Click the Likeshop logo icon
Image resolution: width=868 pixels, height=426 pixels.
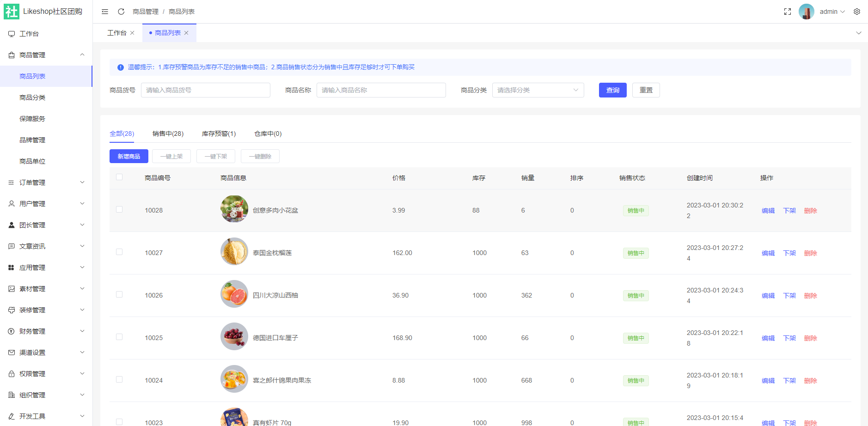click(x=11, y=11)
